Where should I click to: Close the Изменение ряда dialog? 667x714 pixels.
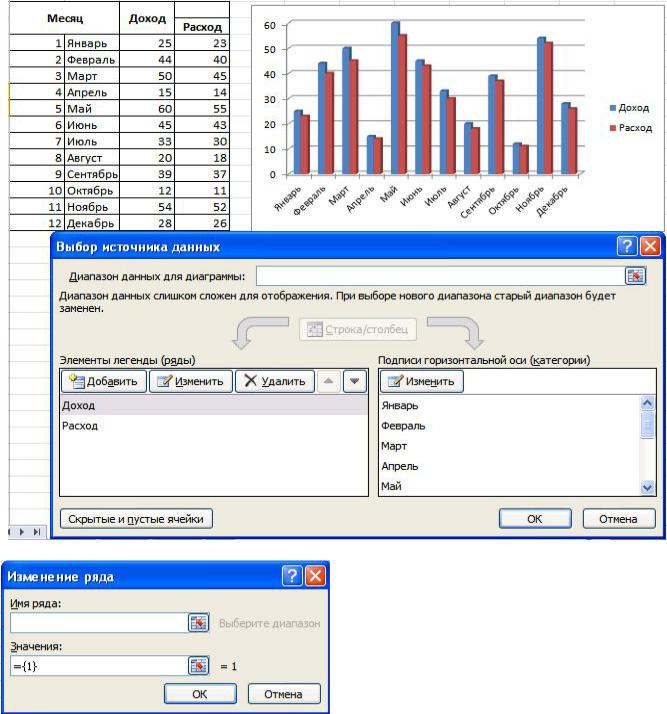315,576
